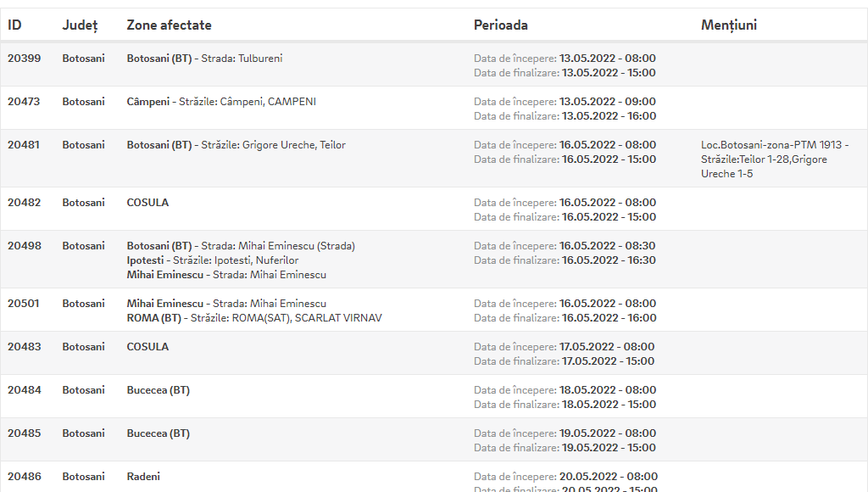Click the Zone afectate column header

coord(169,25)
